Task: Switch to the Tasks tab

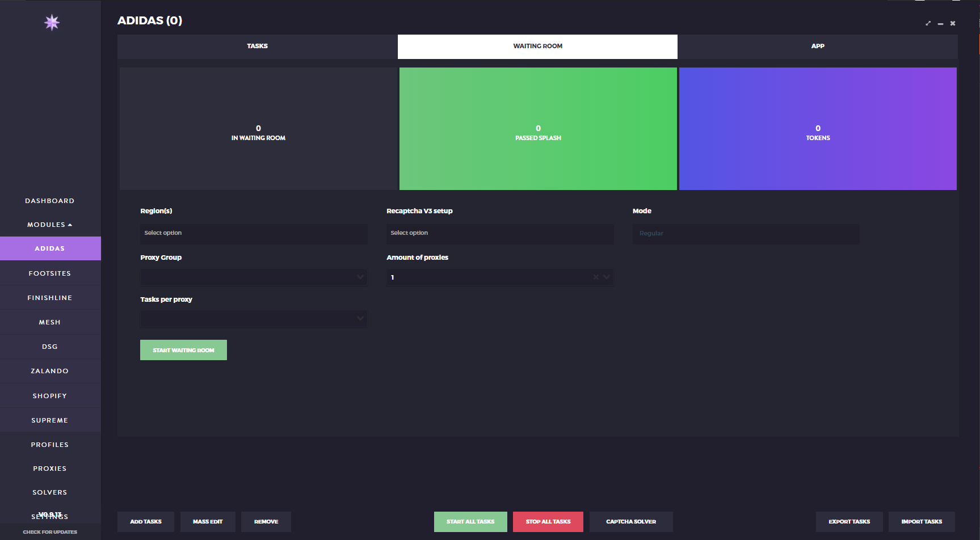Action: coord(257,47)
